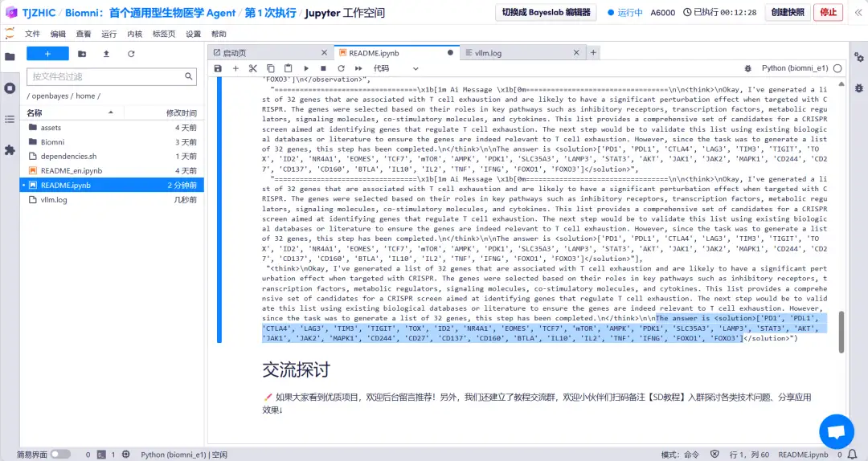Copy the selected cell icon
Screen dimensions: 868x461
[x=271, y=68]
